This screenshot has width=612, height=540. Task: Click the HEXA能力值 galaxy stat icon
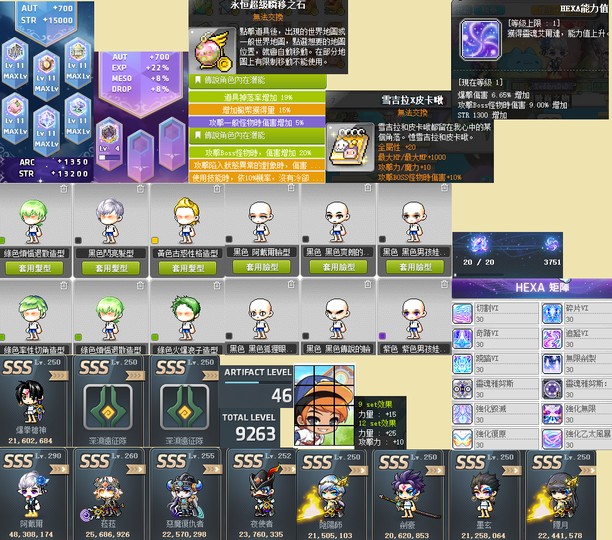(x=480, y=39)
